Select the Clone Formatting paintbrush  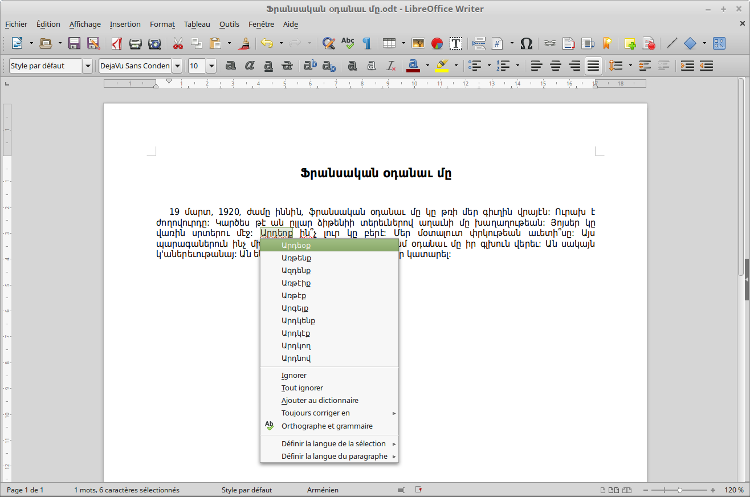(244, 44)
